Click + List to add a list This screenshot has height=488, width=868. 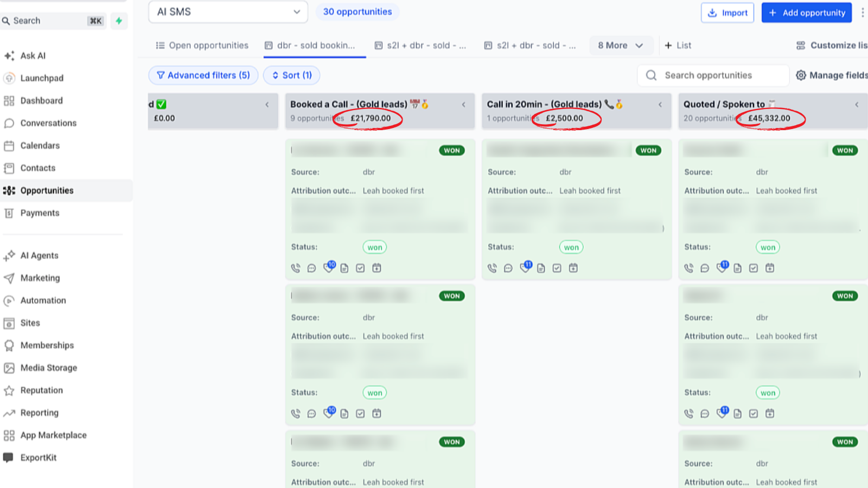click(x=678, y=46)
